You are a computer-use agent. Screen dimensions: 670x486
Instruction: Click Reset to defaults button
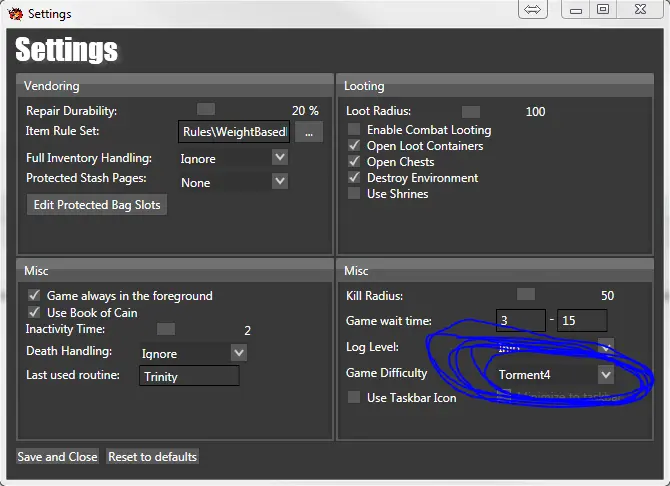[153, 457]
